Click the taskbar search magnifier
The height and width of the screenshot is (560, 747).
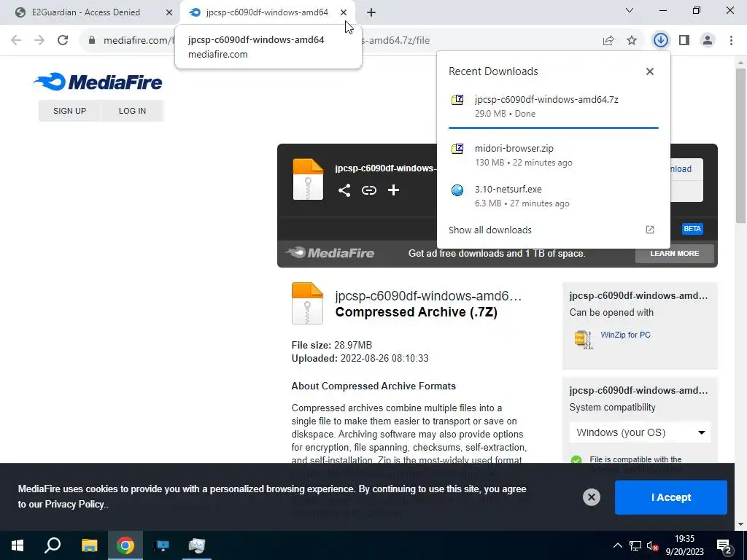coord(53,545)
